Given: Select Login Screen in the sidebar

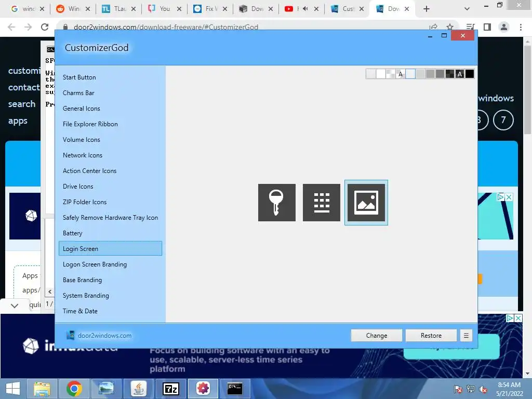Looking at the screenshot, I should click(x=110, y=249).
